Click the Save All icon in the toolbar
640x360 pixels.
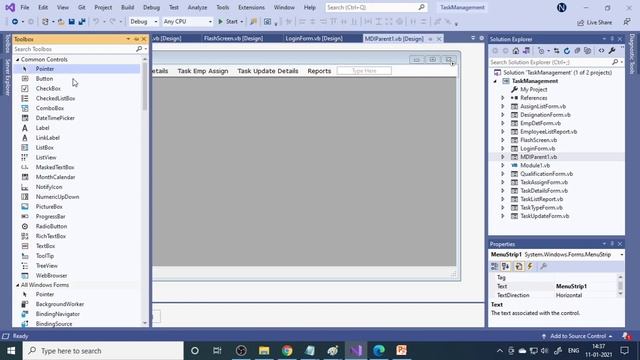[x=82, y=22]
